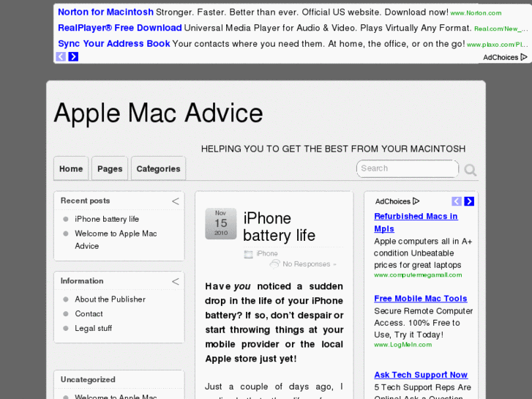532x399 pixels.
Task: Click the Search input field
Action: click(x=408, y=168)
